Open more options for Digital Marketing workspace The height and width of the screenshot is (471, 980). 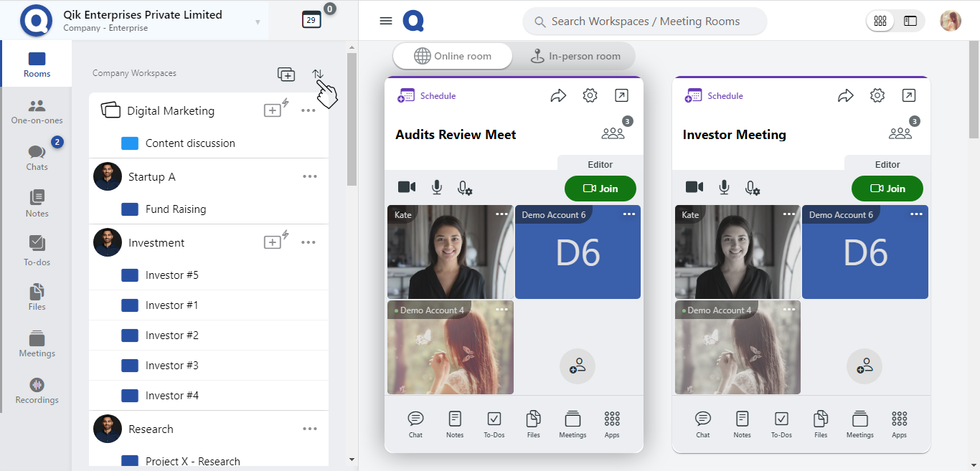click(308, 110)
